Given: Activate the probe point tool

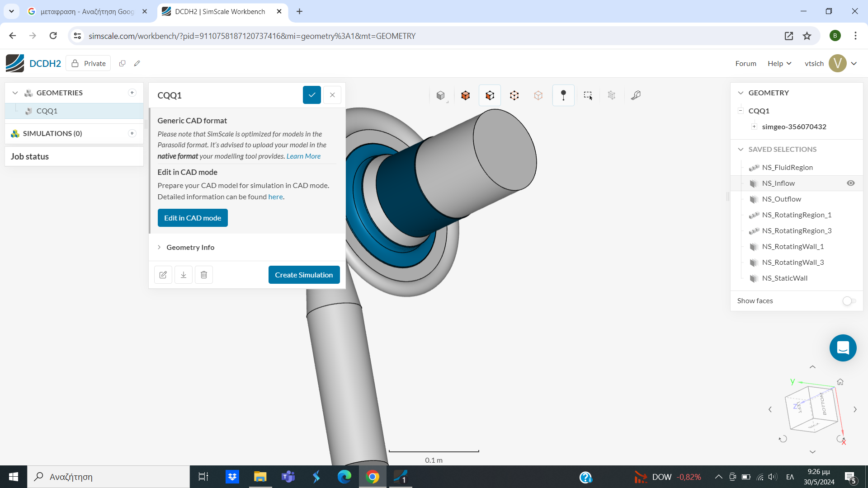Looking at the screenshot, I should tap(563, 95).
